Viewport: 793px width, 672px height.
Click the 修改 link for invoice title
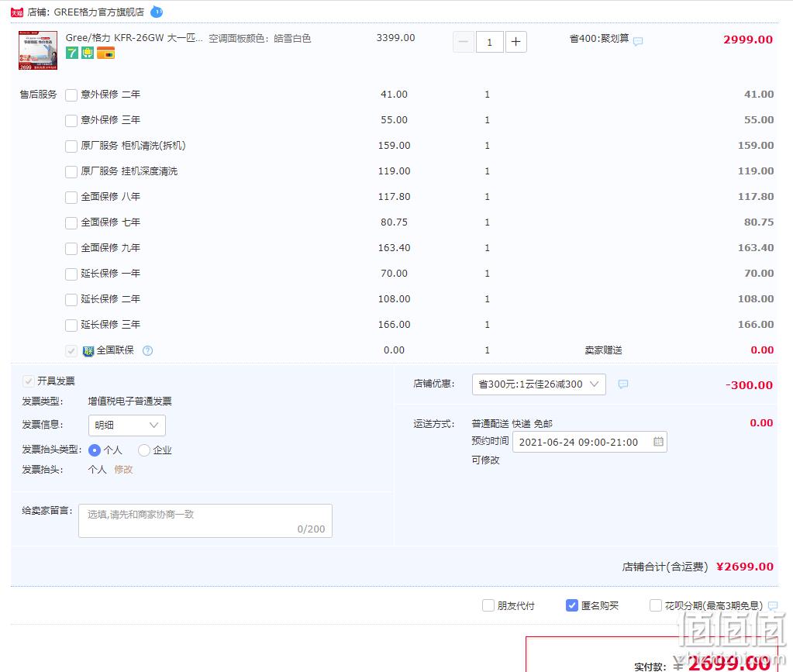tap(123, 470)
